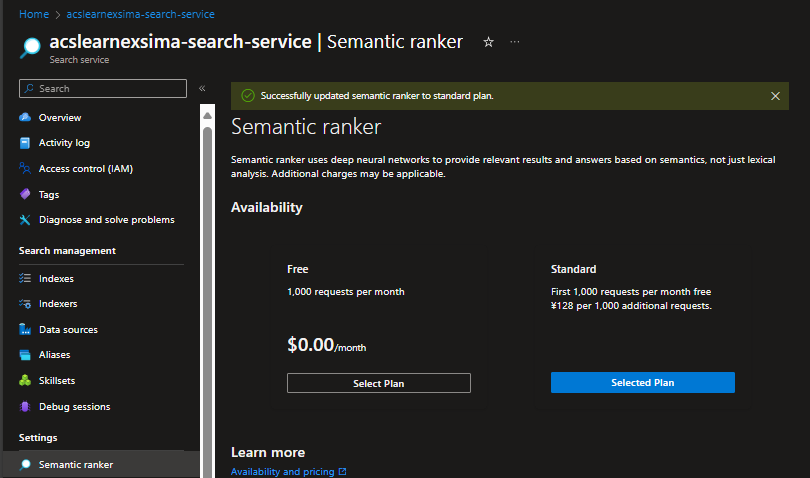The height and width of the screenshot is (478, 810).
Task: Click the Free plan title
Action: point(298,269)
